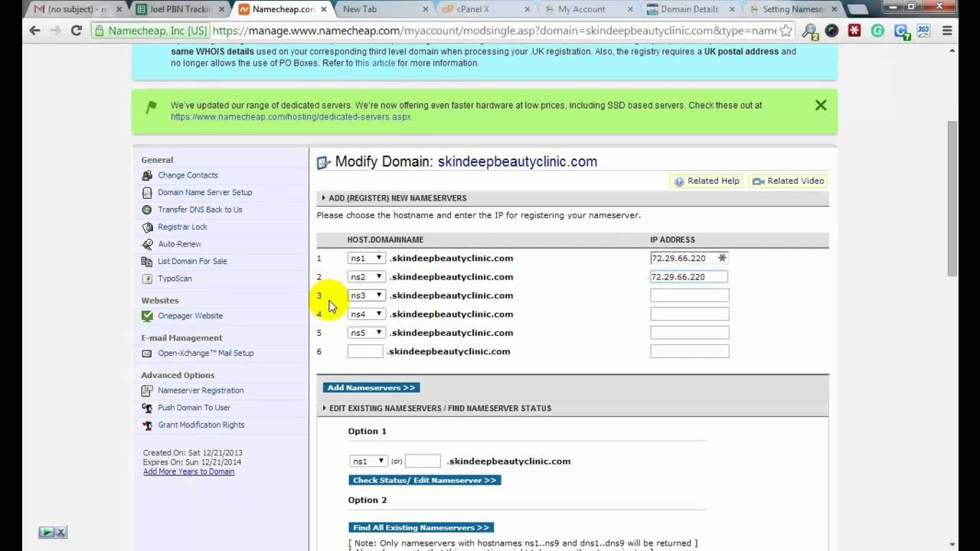Click the page vertical scrollbar thumb
This screenshot has width=980, height=551.
pos(952,199)
